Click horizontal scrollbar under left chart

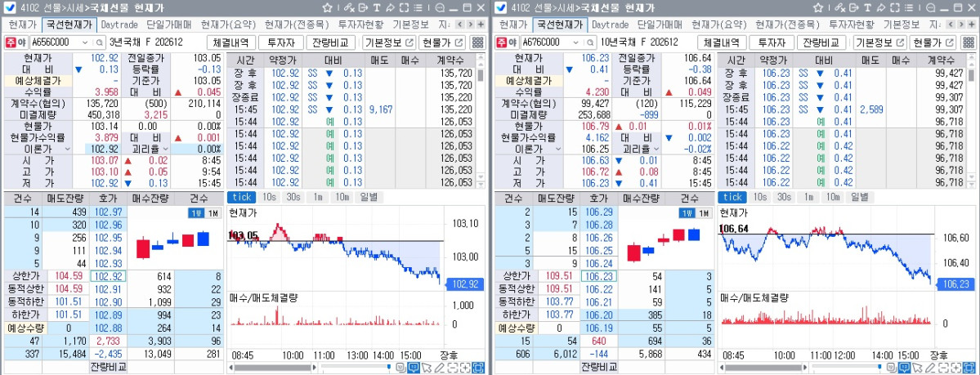(x=272, y=367)
